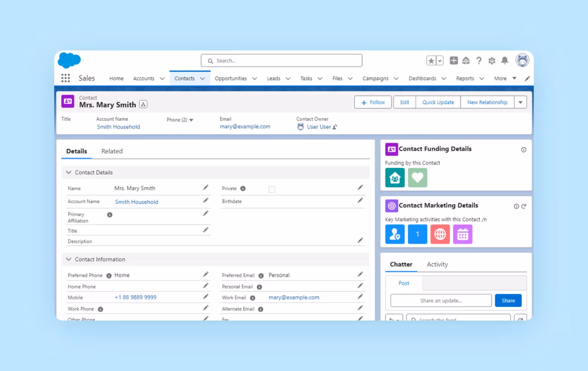Image resolution: width=588 pixels, height=371 pixels.
Task: Click the New Relationship button
Action: pos(487,102)
